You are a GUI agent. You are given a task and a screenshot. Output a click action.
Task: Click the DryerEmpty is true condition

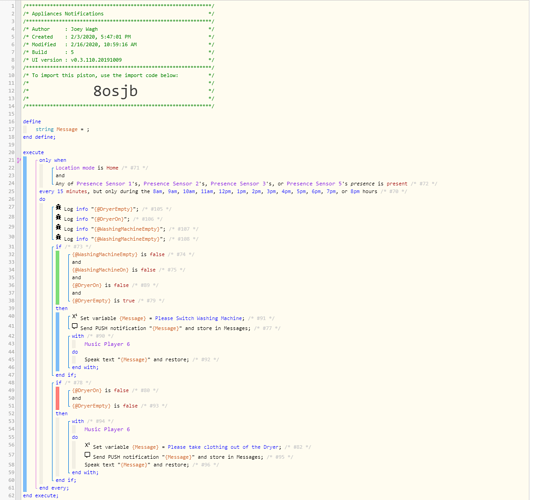[x=103, y=301]
